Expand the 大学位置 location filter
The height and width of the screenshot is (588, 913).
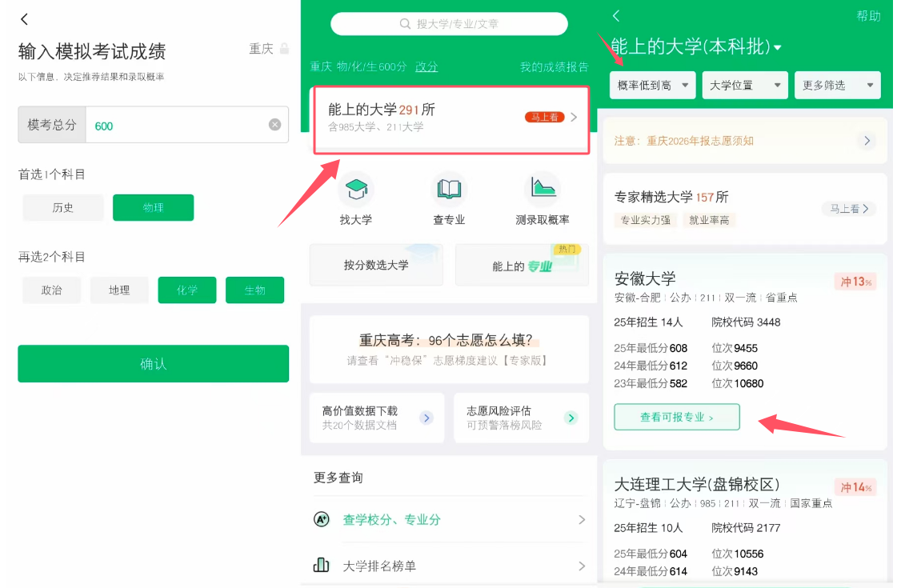click(744, 85)
